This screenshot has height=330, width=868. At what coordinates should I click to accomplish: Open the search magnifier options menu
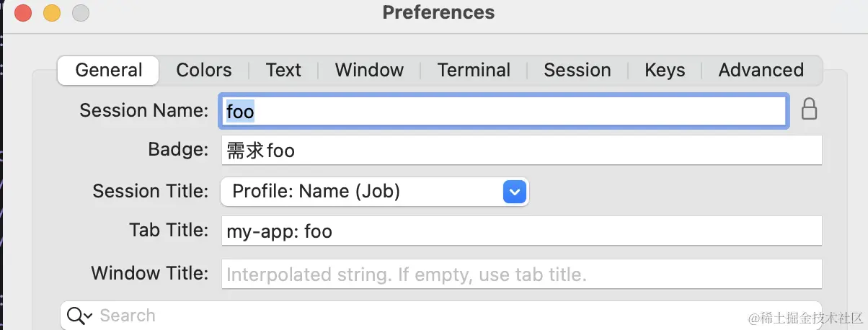coord(79,316)
